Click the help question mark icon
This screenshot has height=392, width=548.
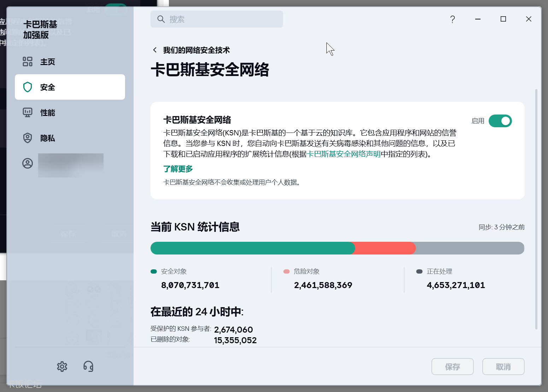(x=452, y=19)
